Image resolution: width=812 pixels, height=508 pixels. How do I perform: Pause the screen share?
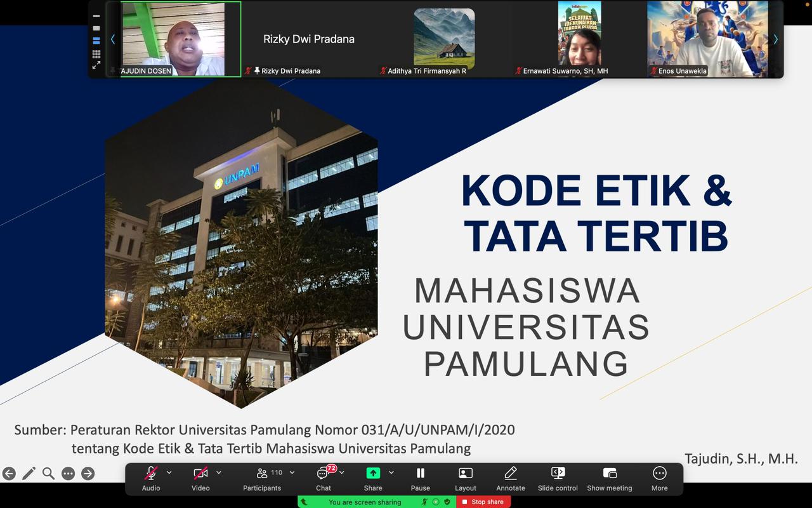(x=420, y=479)
